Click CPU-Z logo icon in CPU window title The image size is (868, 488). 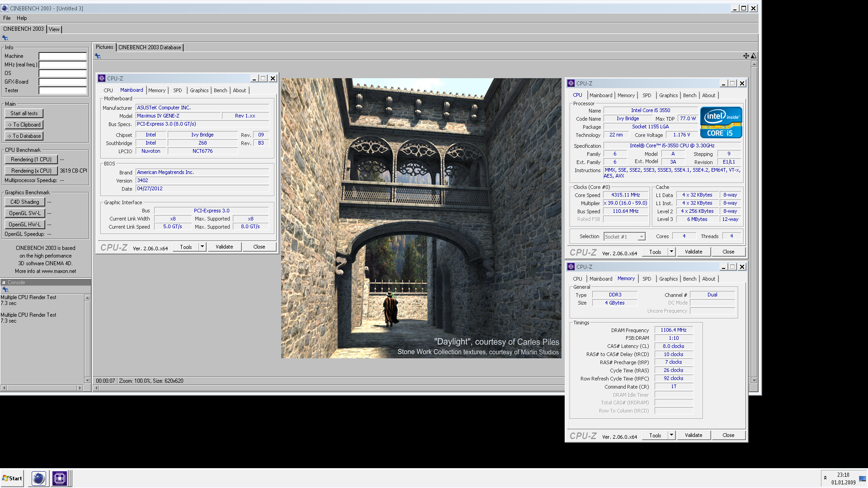coord(571,83)
